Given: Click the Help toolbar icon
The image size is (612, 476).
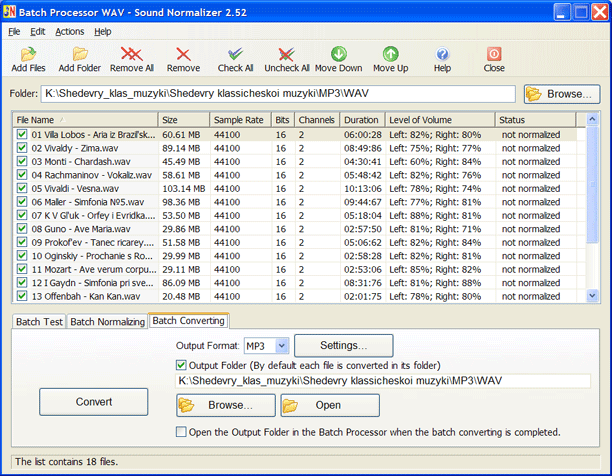Looking at the screenshot, I should 442,54.
